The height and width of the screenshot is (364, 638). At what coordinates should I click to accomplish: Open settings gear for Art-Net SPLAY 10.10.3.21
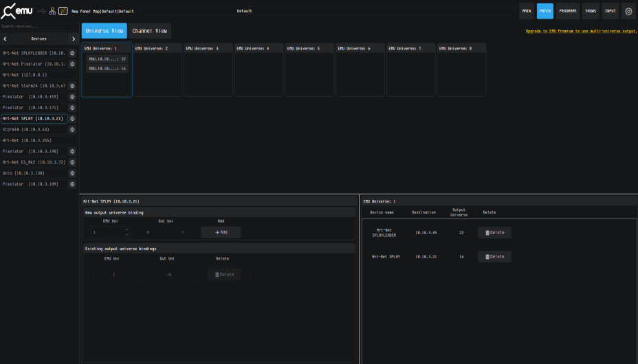coord(72,119)
